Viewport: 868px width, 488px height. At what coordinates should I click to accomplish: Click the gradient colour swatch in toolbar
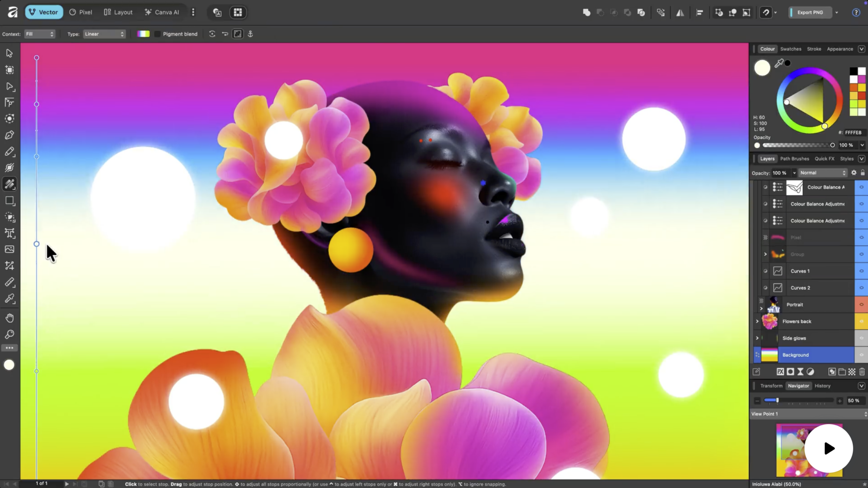click(143, 34)
